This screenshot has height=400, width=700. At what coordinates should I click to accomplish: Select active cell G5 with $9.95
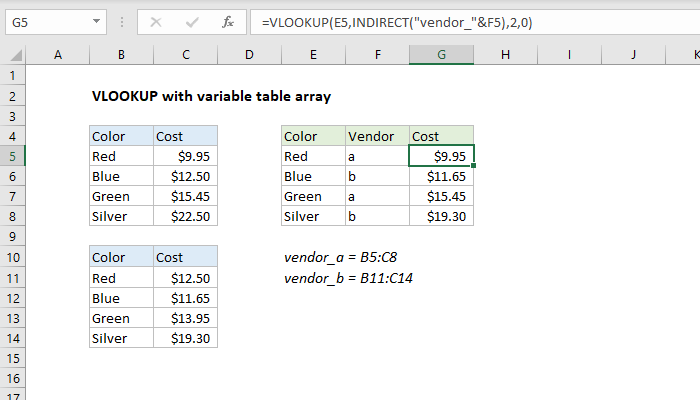tap(442, 156)
